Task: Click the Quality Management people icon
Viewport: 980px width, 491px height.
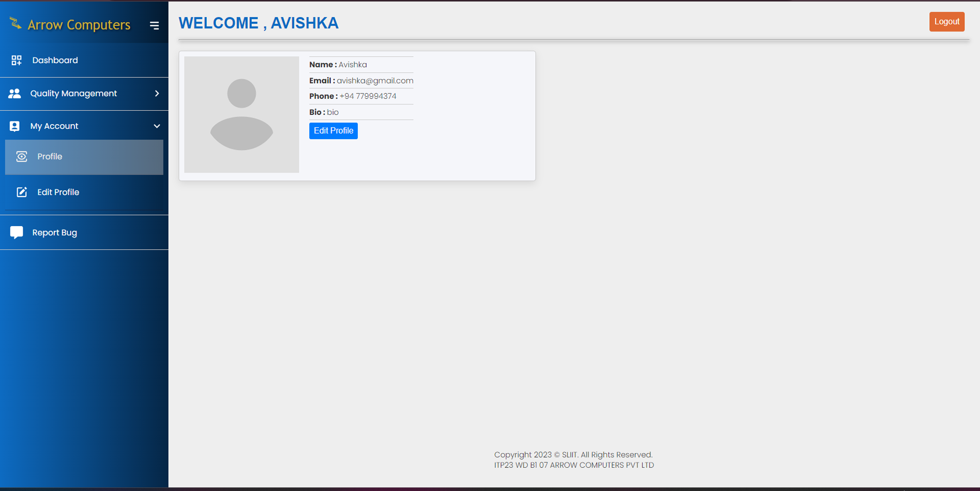Action: tap(14, 94)
